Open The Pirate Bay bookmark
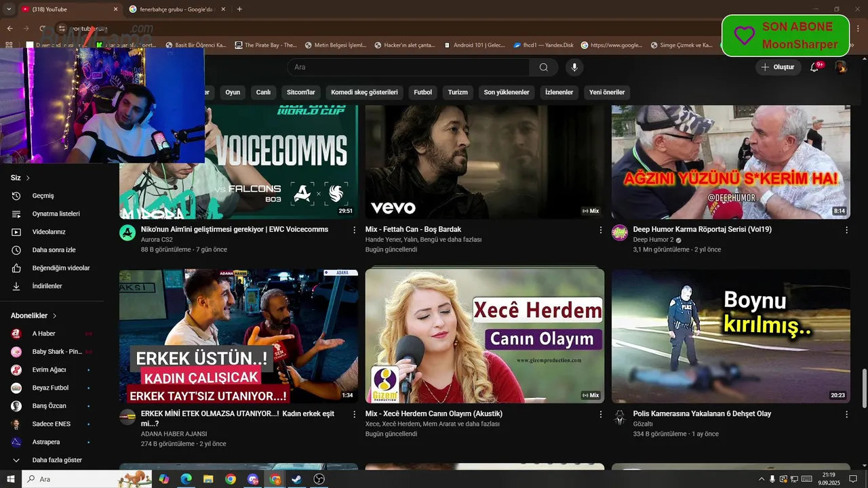This screenshot has width=868, height=488. click(266, 45)
